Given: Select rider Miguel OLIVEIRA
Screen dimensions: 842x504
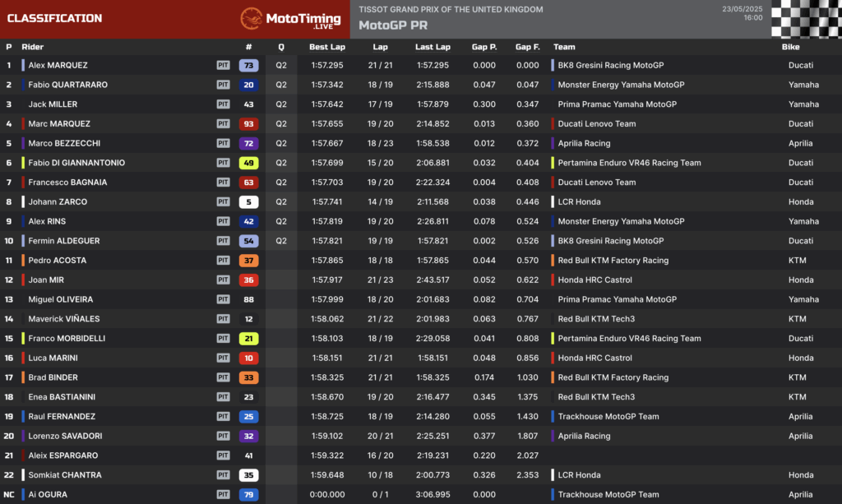Looking at the screenshot, I should 60,299.
